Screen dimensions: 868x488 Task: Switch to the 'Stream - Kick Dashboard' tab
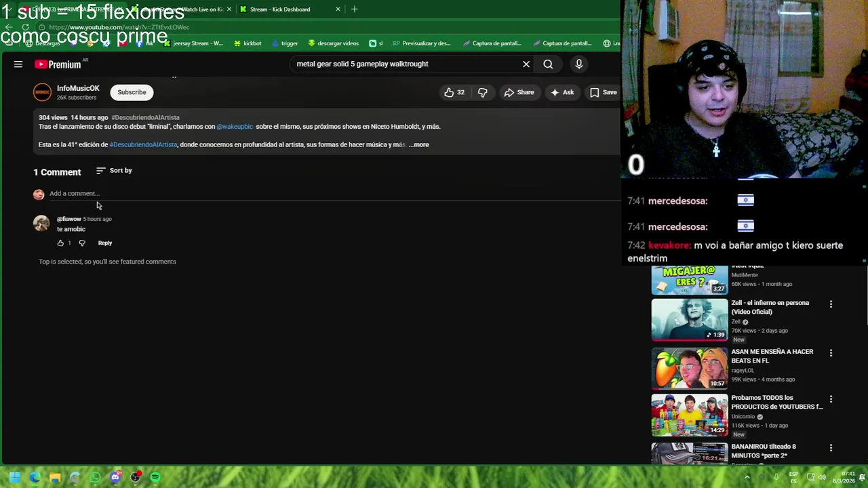[290, 9]
